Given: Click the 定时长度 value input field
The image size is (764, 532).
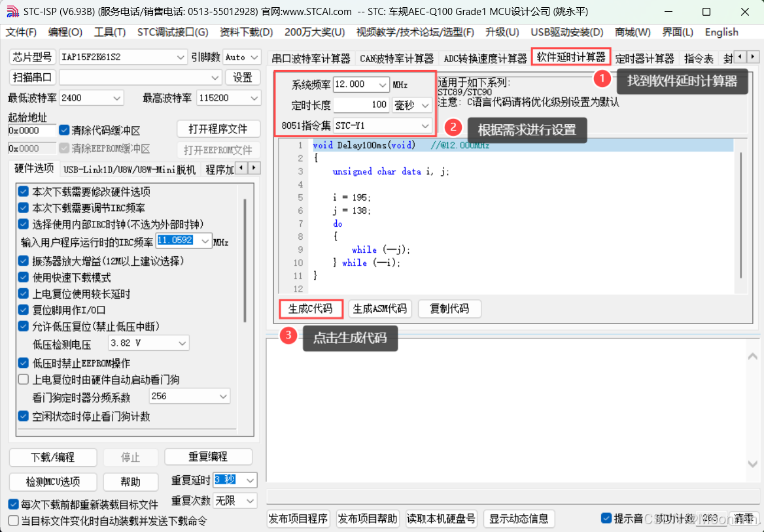Looking at the screenshot, I should (x=361, y=105).
